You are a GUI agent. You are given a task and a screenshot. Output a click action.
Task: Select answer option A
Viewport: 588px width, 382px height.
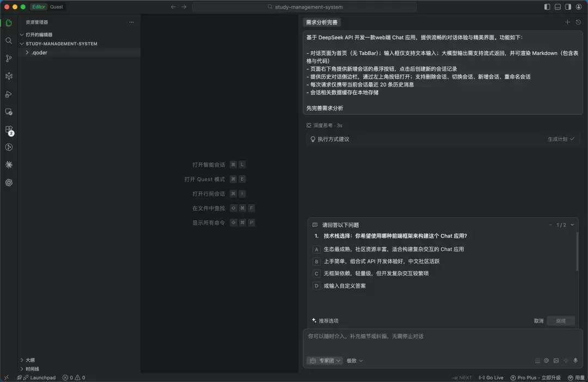316,249
